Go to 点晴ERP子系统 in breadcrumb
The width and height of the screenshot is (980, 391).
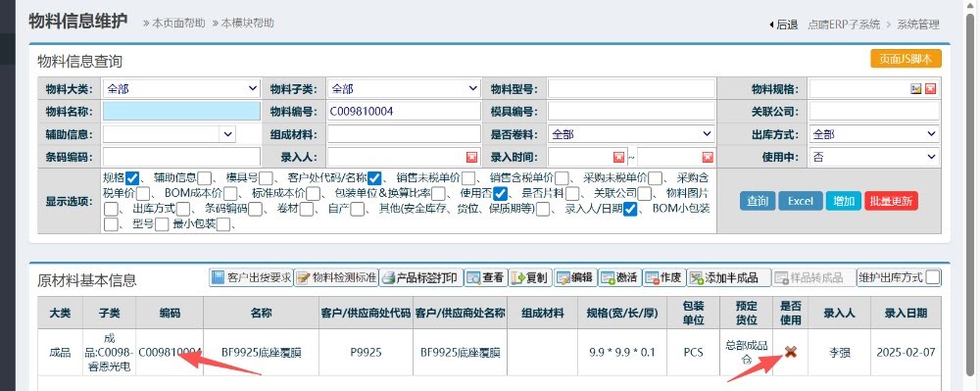843,24
